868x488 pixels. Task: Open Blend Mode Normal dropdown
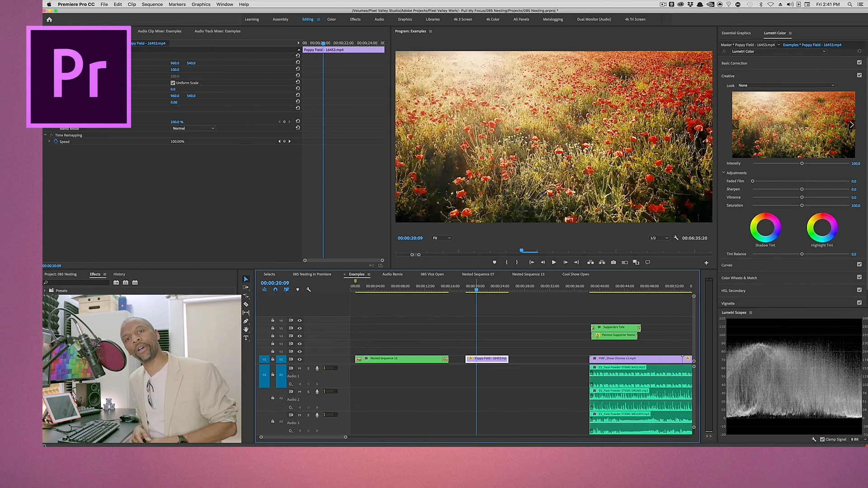193,128
